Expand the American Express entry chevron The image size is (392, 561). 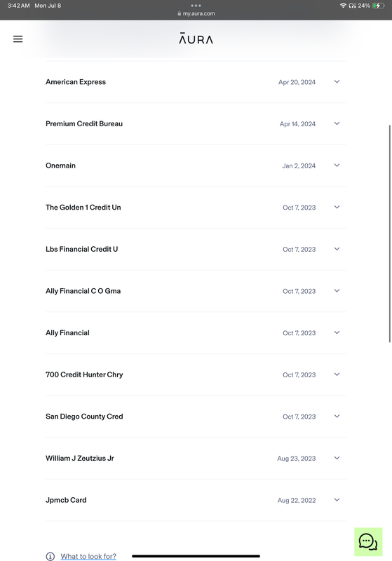(337, 81)
